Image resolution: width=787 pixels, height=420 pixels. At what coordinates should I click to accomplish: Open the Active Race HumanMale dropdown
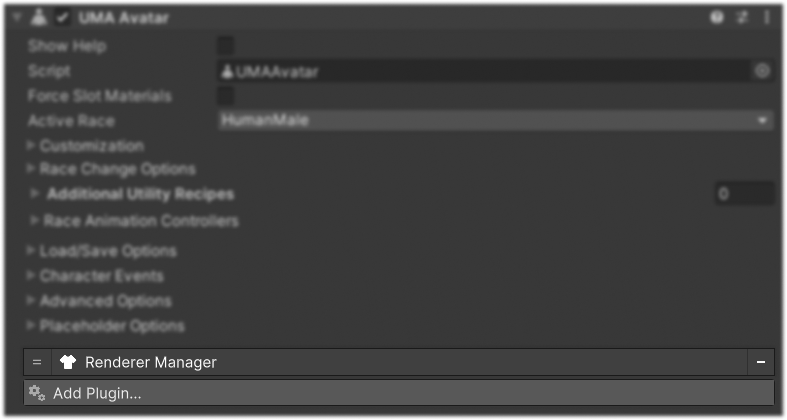point(495,120)
